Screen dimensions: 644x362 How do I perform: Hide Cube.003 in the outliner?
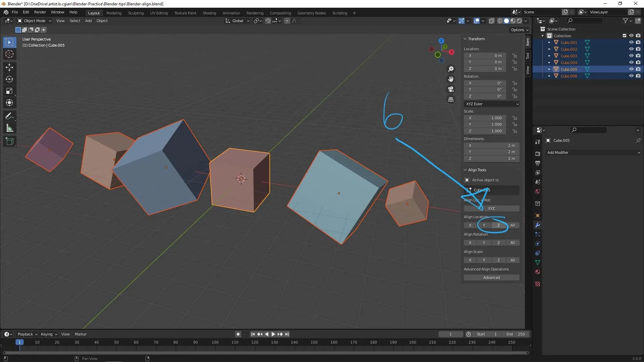point(632,56)
